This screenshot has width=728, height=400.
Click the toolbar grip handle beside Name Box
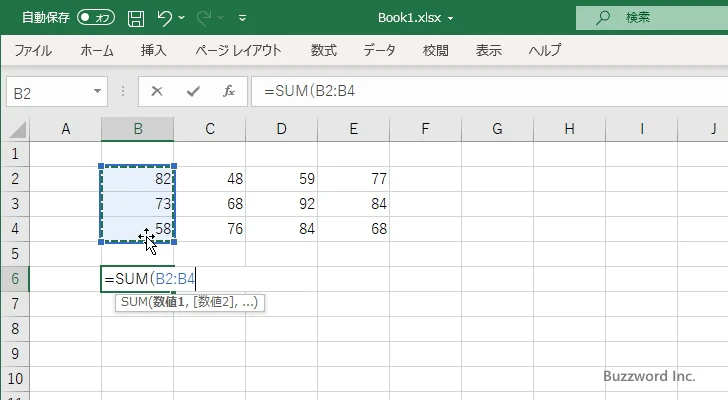[123, 91]
